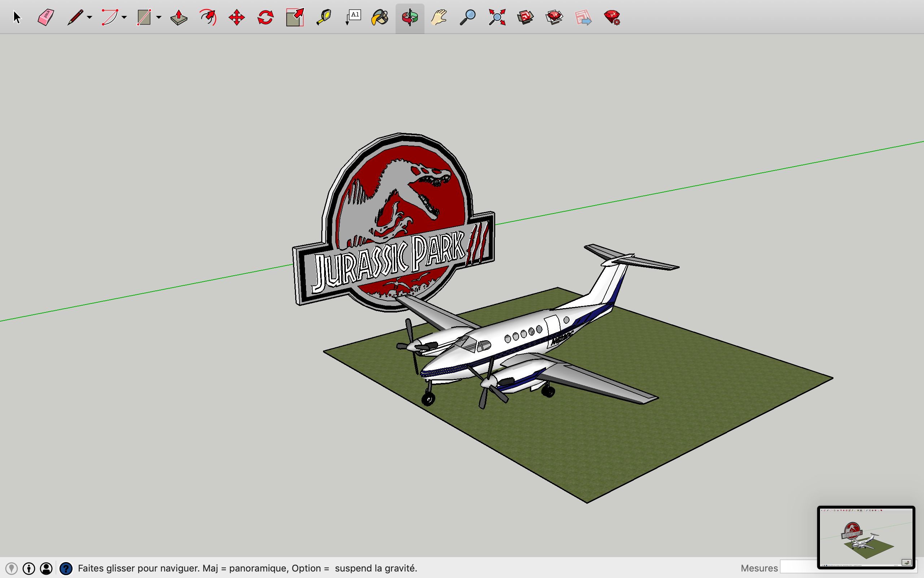
Task: Activate the Zoom magnifier tool
Action: (467, 18)
